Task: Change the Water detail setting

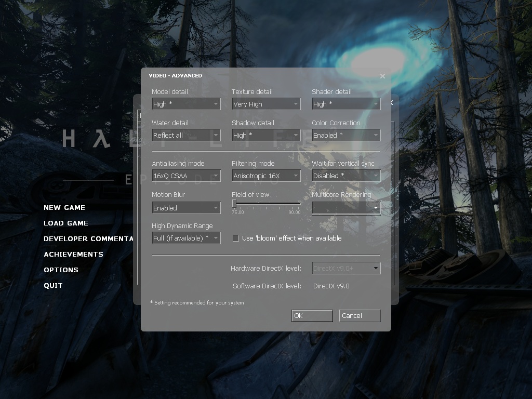Action: coord(186,136)
